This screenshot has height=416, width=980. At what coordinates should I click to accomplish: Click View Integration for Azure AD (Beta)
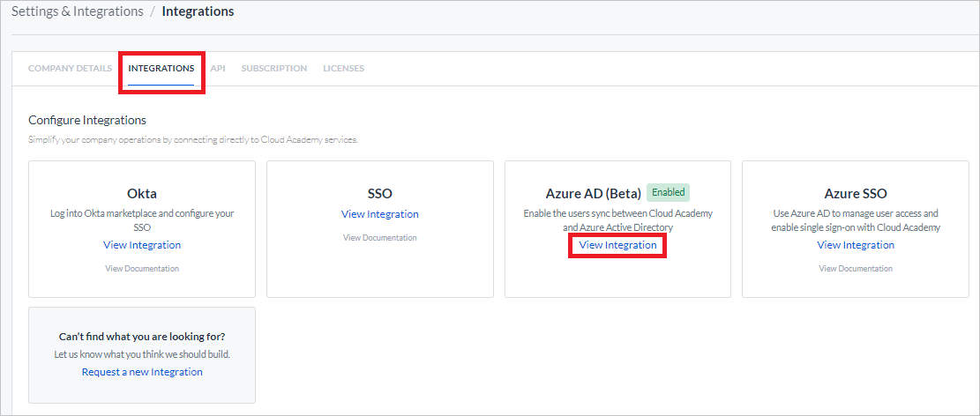click(x=618, y=245)
